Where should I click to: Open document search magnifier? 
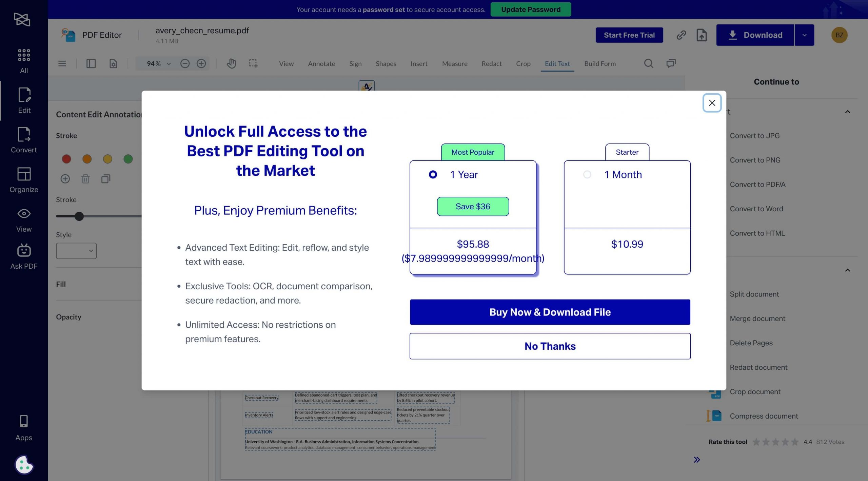pos(648,63)
